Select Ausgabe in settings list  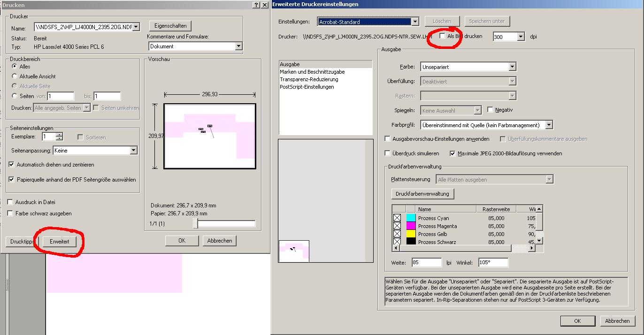pyautogui.click(x=325, y=64)
